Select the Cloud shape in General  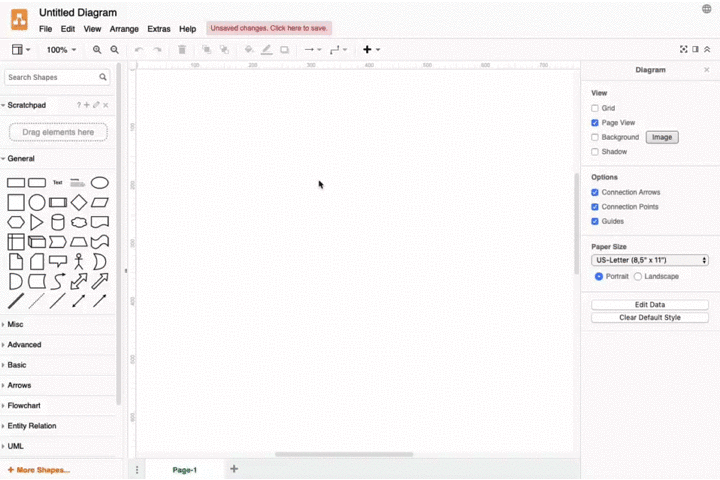click(x=79, y=222)
